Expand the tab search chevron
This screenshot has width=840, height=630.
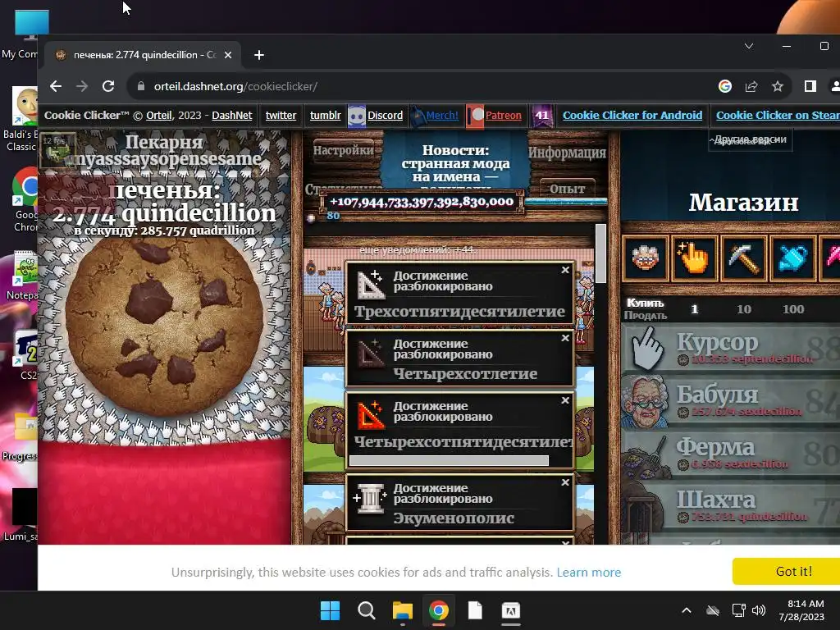click(x=749, y=46)
